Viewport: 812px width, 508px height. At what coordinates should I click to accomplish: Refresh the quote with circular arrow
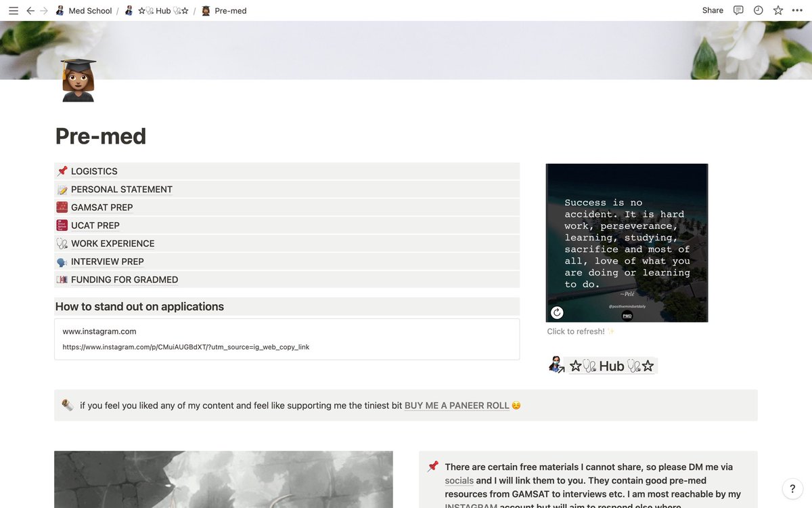click(x=557, y=312)
